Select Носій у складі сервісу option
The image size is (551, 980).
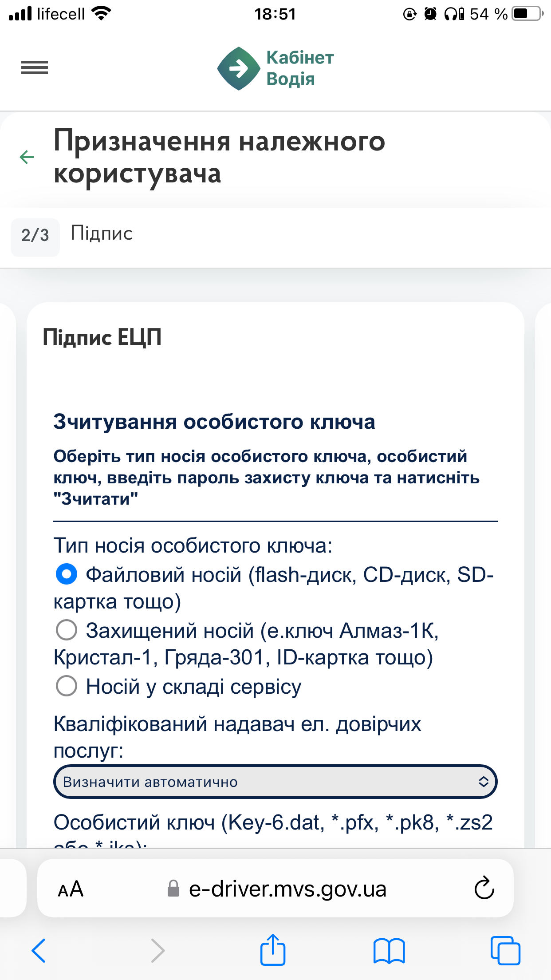[67, 686]
